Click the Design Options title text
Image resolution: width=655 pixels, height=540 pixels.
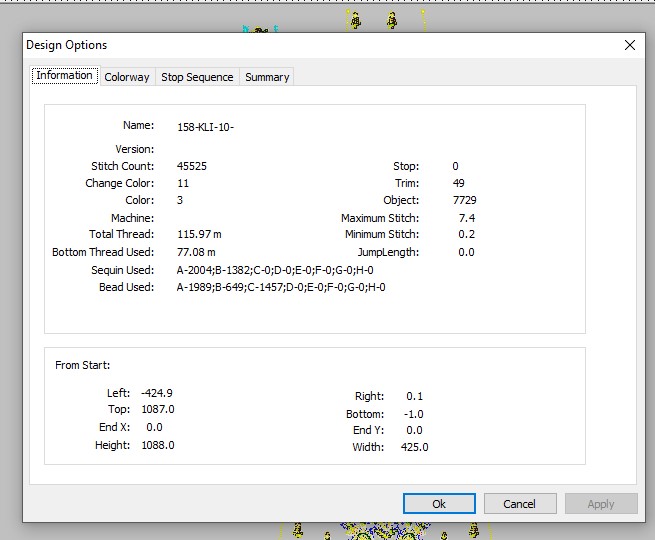click(x=67, y=45)
